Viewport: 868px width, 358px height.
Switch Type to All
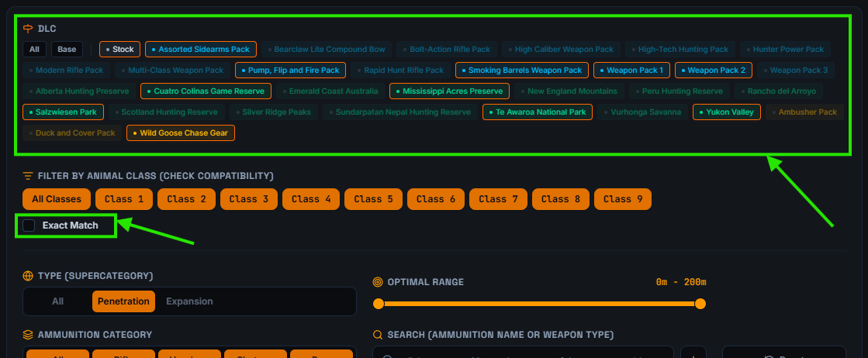(57, 301)
